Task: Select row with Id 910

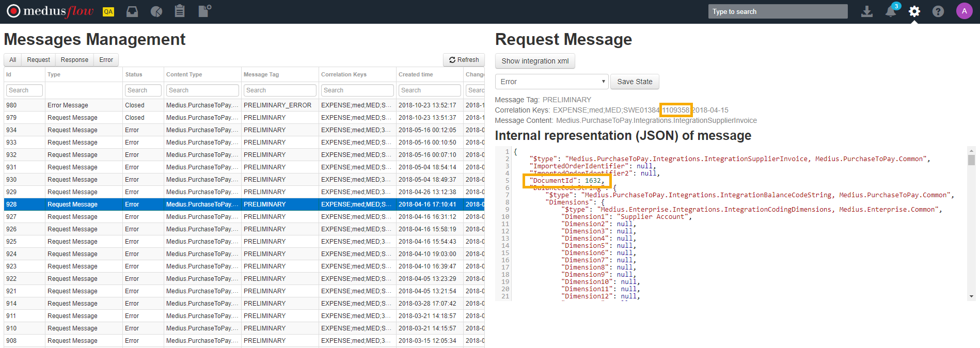Action: point(244,328)
